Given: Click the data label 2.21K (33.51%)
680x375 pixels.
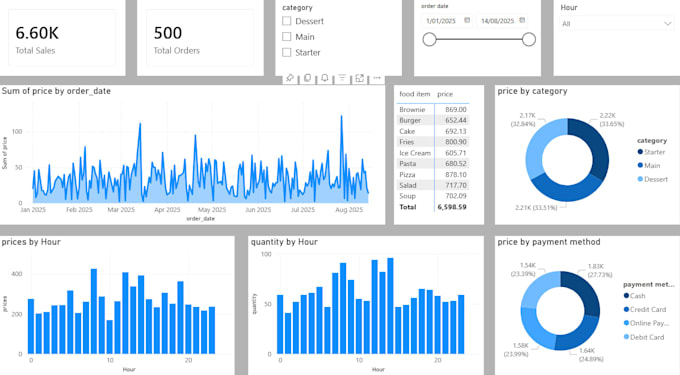Looking at the screenshot, I should tap(536, 208).
